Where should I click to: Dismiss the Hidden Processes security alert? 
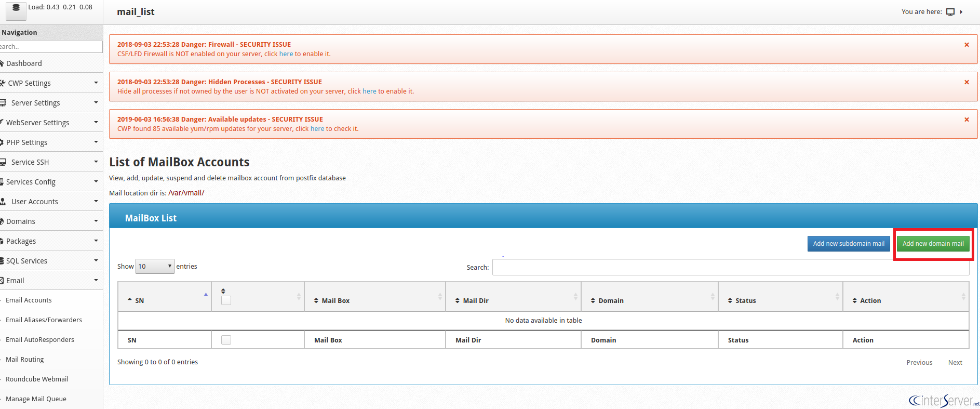(966, 82)
